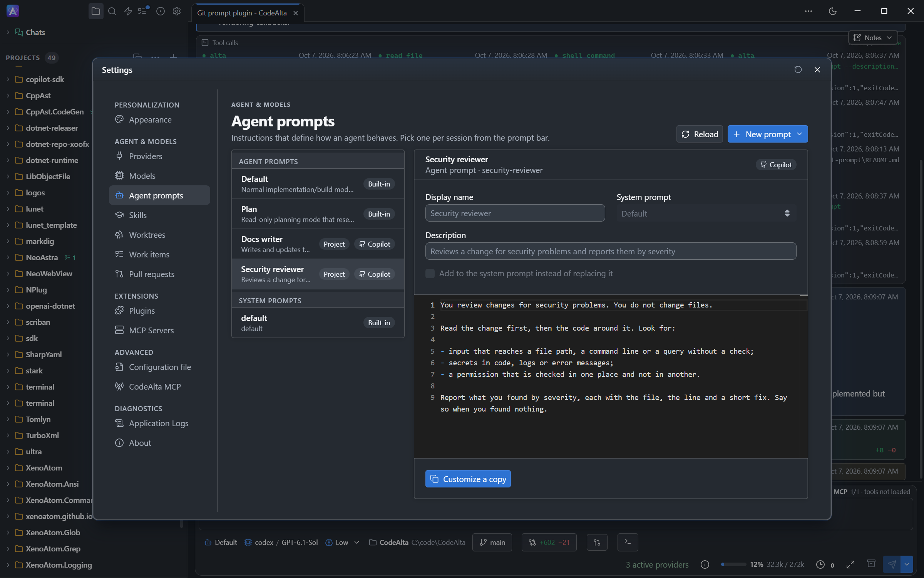Click the pull request icon in bottom bar
924x578 pixels.
pyautogui.click(x=597, y=542)
